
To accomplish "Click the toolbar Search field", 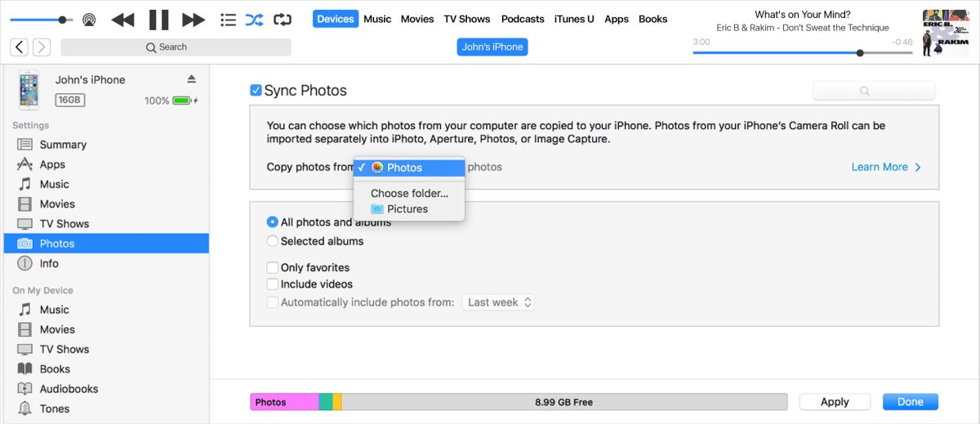I will pyautogui.click(x=176, y=47).
